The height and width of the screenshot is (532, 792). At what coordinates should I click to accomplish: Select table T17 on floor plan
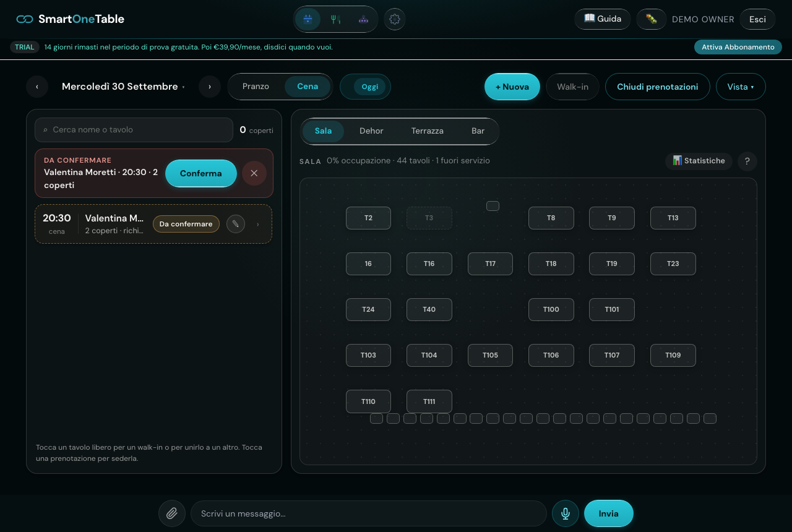[490, 264]
